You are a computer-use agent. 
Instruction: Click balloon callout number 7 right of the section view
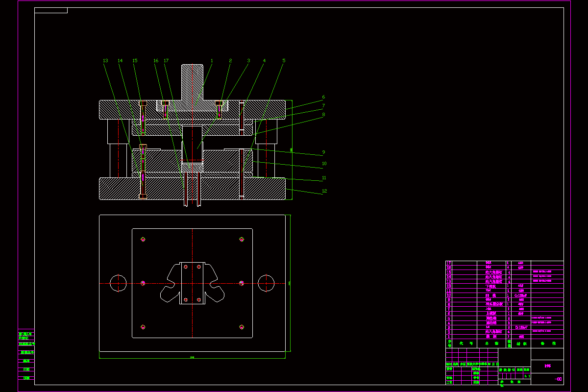coord(323,106)
